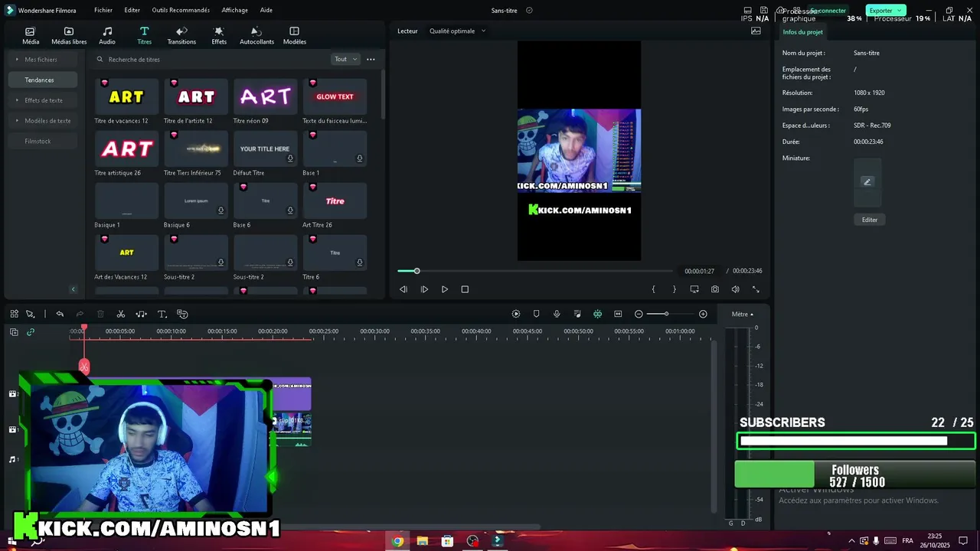Click the Recherche de titres search field
Viewport: 980px width, 551px height.
211,59
